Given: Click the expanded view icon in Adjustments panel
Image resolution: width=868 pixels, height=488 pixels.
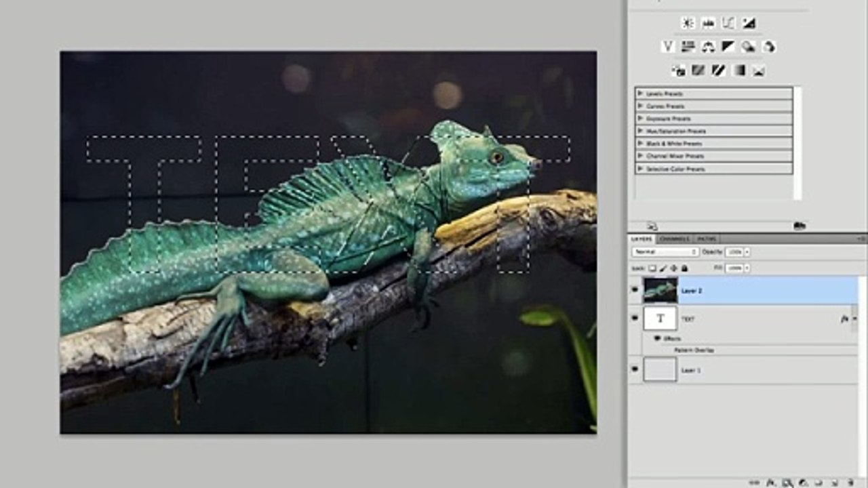Looking at the screenshot, I should click(x=652, y=226).
